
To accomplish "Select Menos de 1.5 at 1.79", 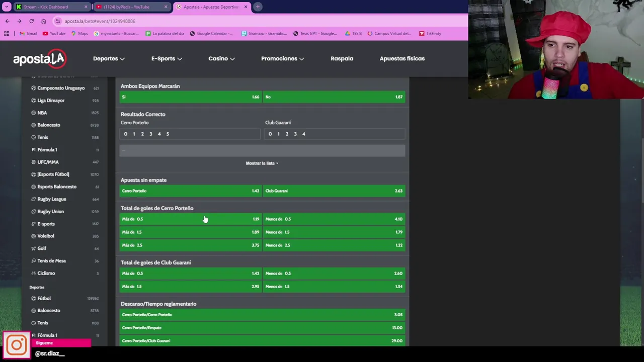I will pos(334,232).
